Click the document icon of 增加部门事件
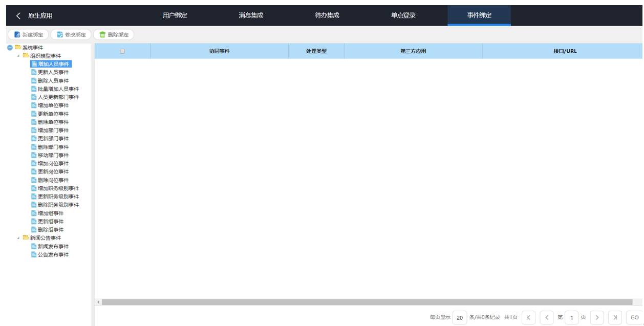The height and width of the screenshot is (326, 644). [x=34, y=131]
